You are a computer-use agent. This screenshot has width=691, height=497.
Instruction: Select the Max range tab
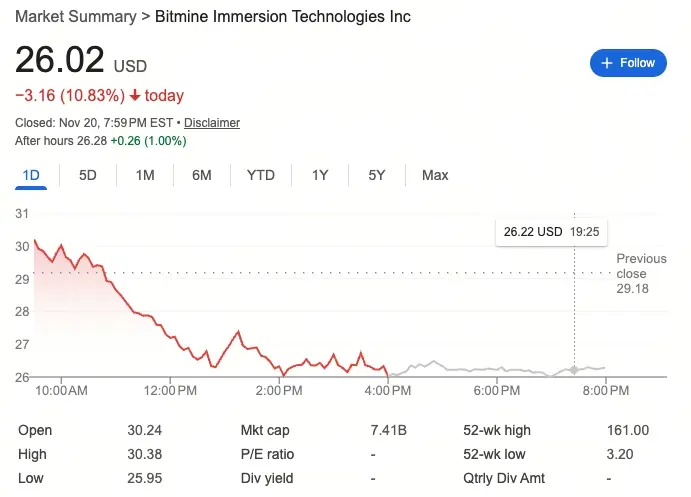(435, 176)
